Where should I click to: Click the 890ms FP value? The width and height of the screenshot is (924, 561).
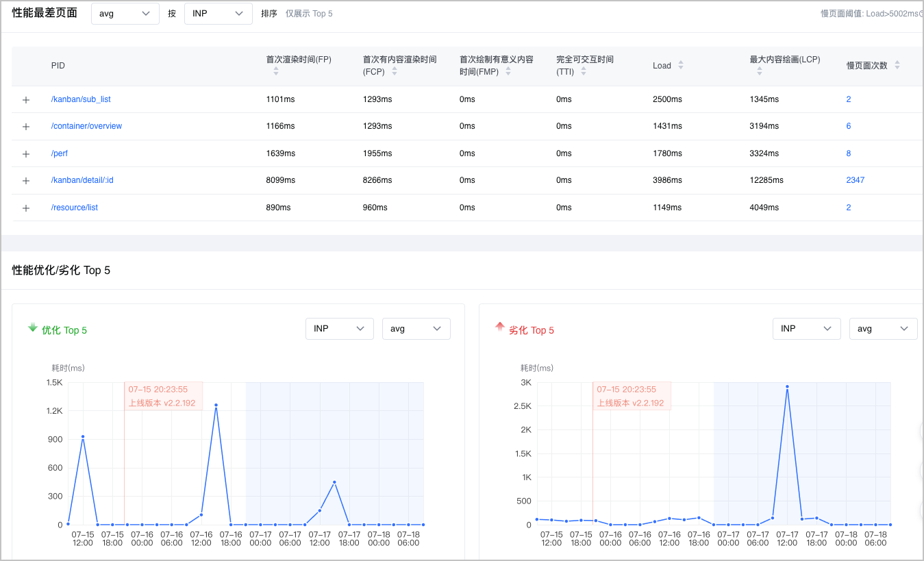pyautogui.click(x=279, y=208)
